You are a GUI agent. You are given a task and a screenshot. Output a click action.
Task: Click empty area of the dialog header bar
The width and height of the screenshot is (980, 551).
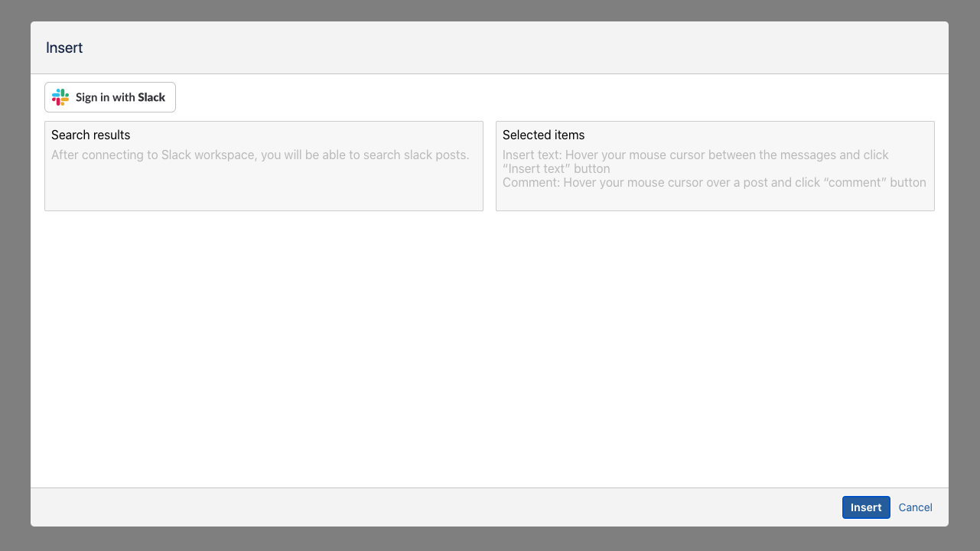coord(490,48)
